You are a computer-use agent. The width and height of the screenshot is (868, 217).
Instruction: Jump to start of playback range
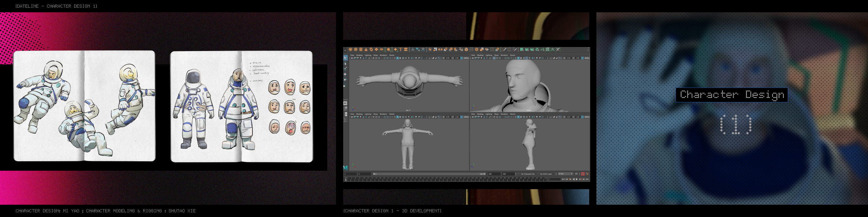(563, 179)
